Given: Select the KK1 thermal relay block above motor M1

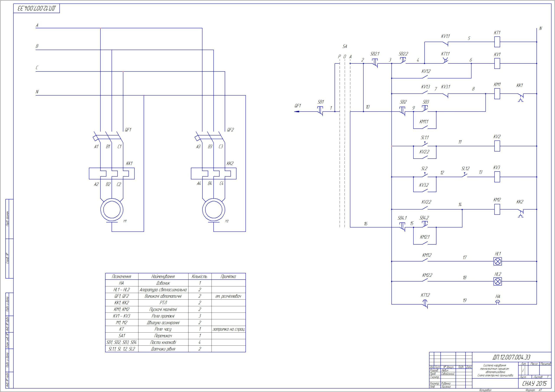Looking at the screenshot, I should click(x=112, y=174).
